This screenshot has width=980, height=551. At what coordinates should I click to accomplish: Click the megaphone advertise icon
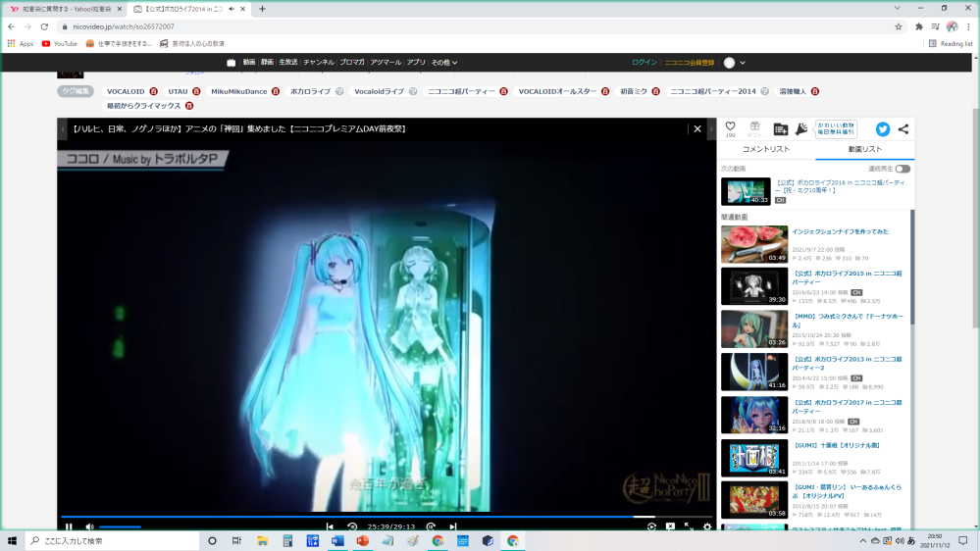801,129
